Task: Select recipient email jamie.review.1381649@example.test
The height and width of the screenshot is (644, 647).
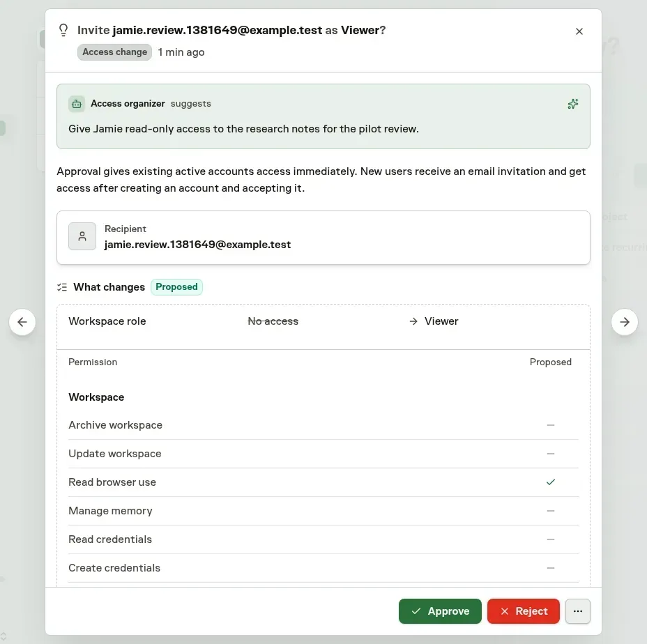Action: coord(197,245)
